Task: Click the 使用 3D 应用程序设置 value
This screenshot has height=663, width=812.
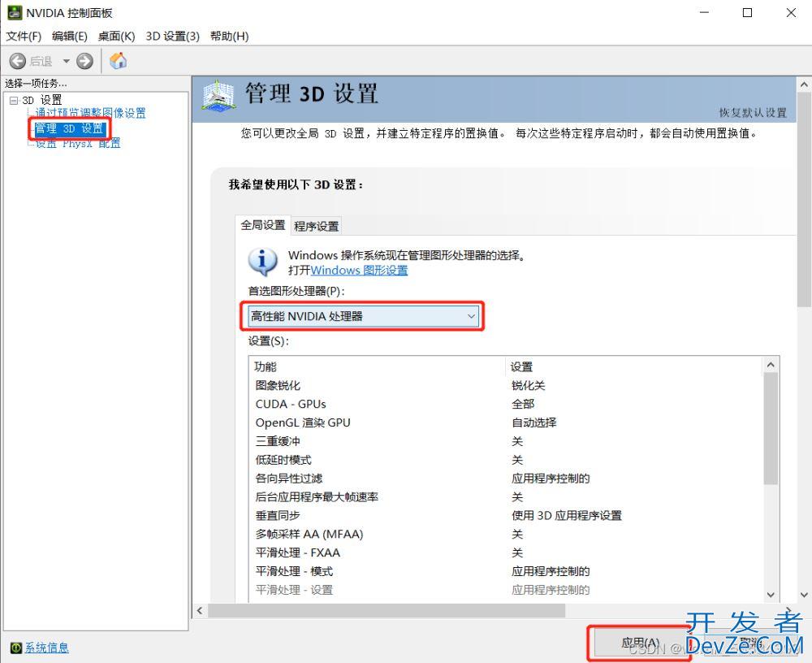Action: tap(567, 516)
